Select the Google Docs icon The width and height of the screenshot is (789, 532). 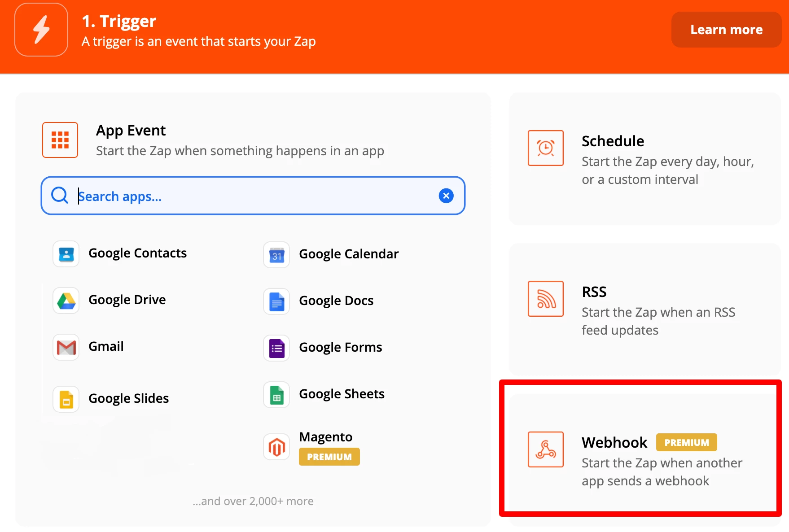pos(276,301)
